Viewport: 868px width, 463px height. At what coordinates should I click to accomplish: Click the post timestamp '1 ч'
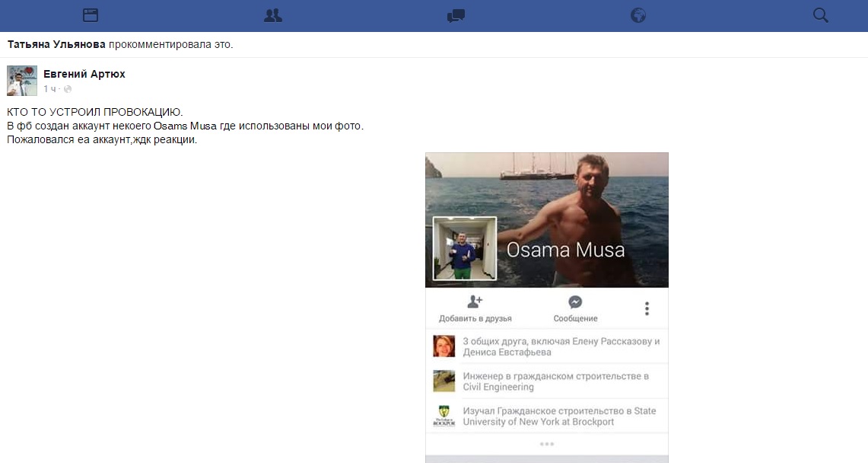click(49, 89)
